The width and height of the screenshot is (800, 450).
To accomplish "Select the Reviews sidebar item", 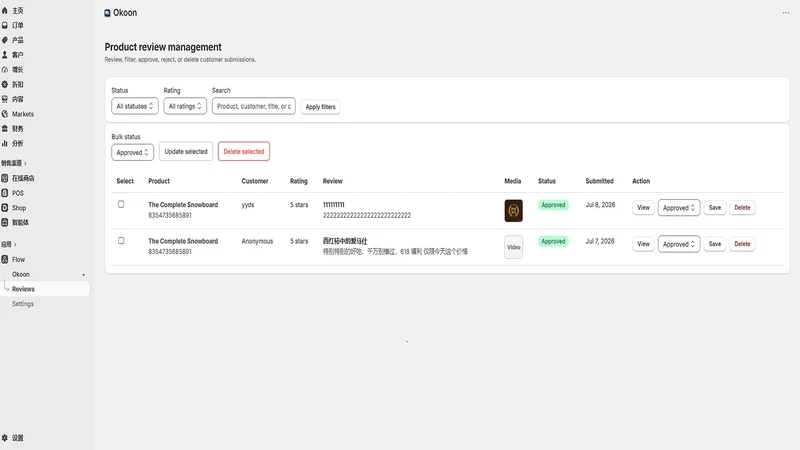I will pyautogui.click(x=45, y=289).
